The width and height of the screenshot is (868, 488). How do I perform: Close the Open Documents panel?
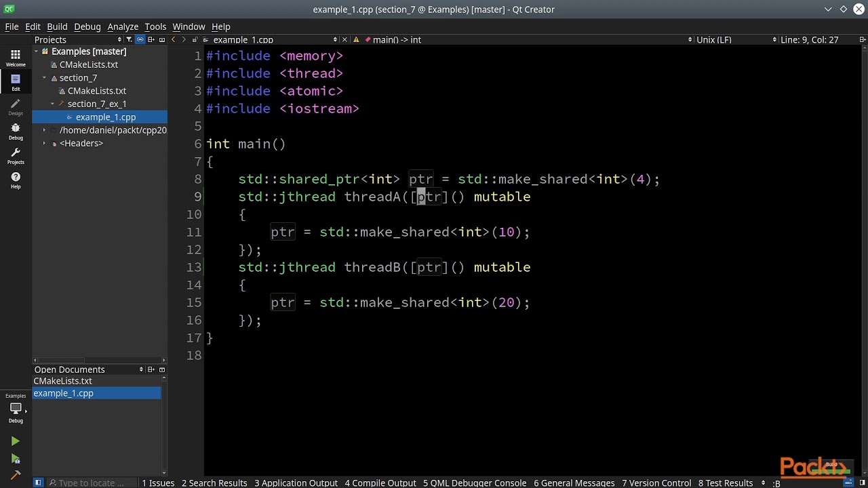(x=162, y=369)
